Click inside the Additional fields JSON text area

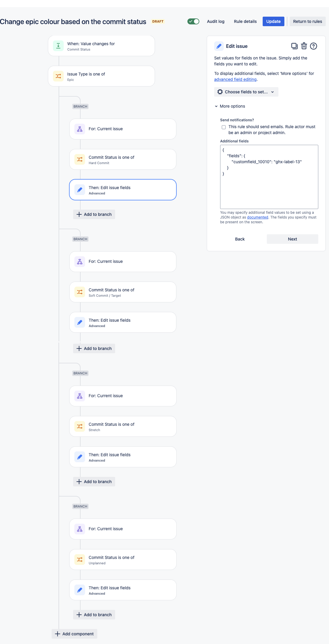(268, 177)
